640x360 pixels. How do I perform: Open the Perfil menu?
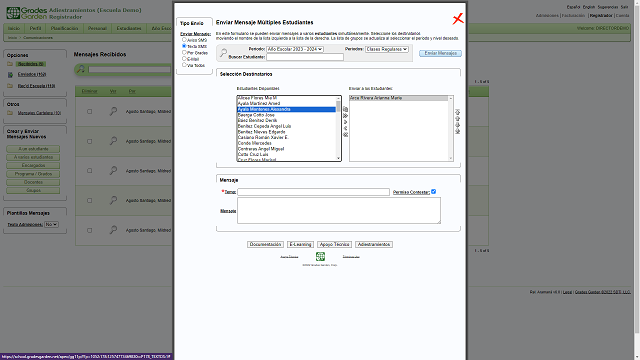[36, 28]
